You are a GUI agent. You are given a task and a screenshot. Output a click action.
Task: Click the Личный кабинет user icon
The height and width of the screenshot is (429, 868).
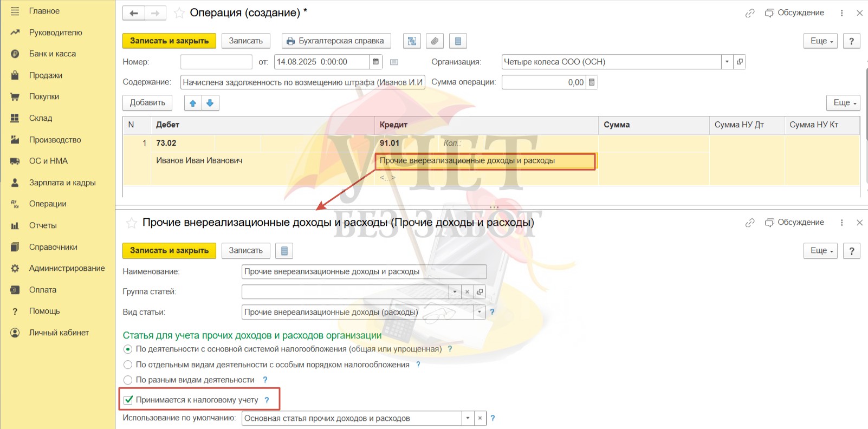15,333
